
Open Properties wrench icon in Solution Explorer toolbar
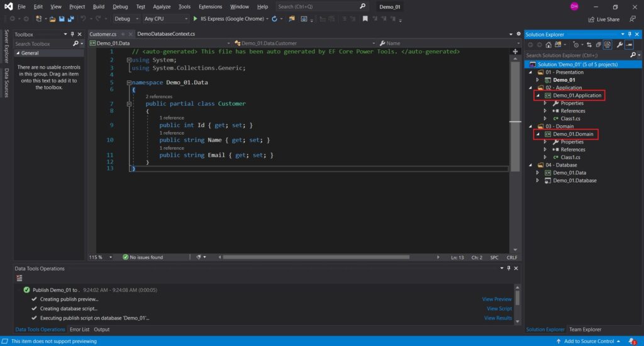click(x=619, y=45)
